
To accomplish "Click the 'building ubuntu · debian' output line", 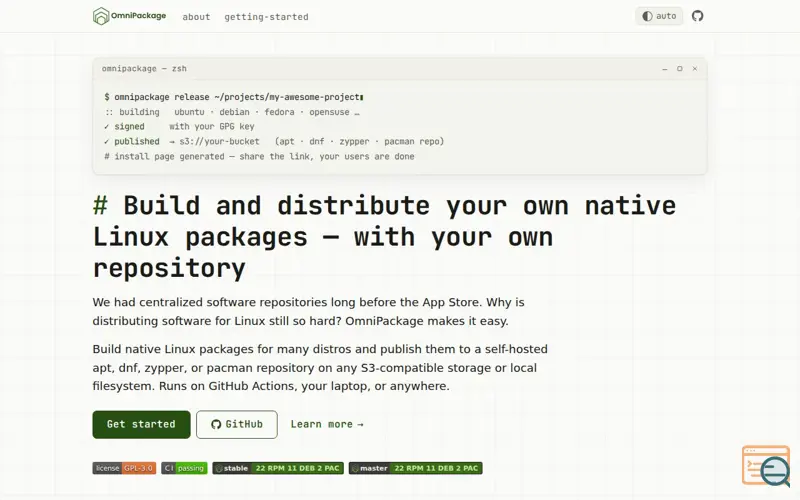I will click(232, 112).
